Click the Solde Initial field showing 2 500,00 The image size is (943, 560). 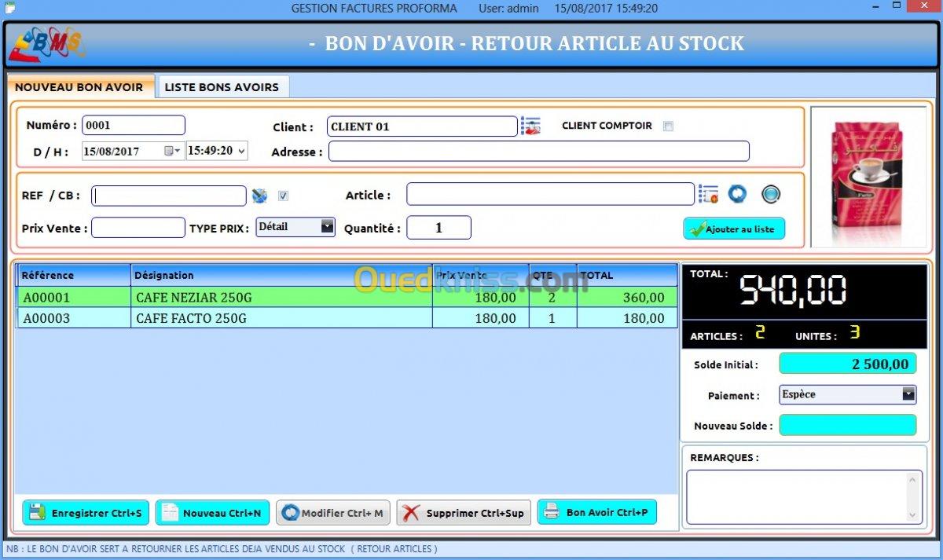tap(848, 364)
